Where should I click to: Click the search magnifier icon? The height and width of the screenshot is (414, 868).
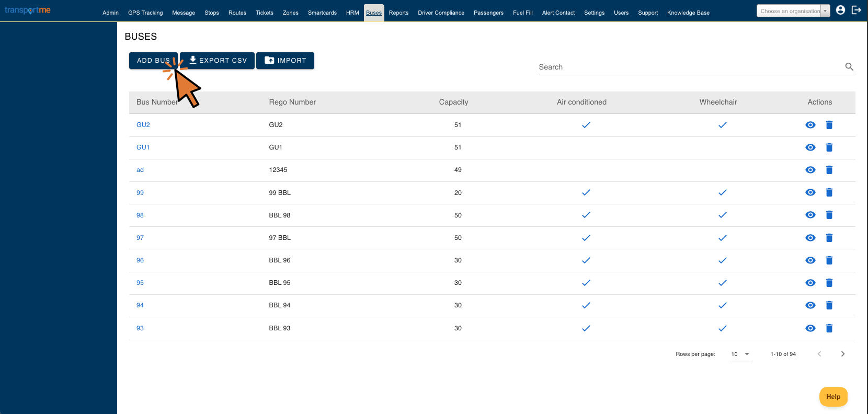(849, 67)
